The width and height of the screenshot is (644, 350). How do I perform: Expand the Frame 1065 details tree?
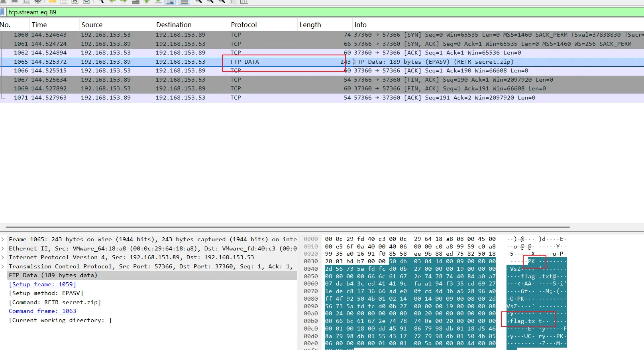tap(3, 239)
